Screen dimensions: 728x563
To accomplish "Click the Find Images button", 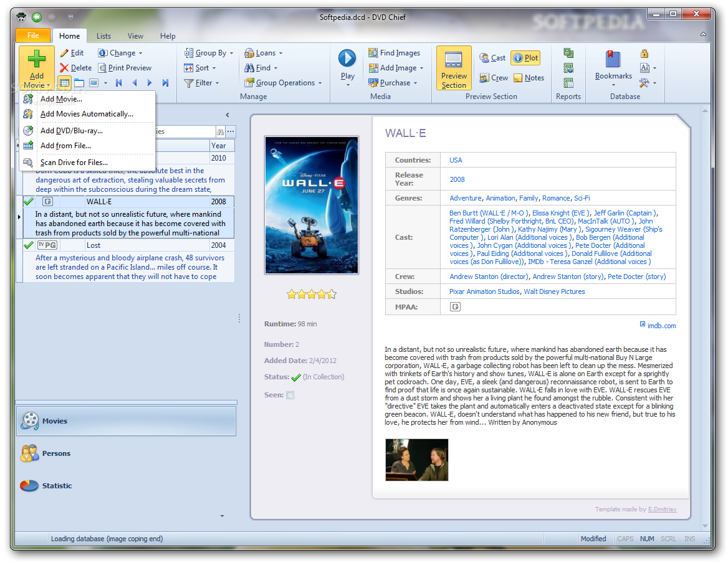I will point(394,54).
